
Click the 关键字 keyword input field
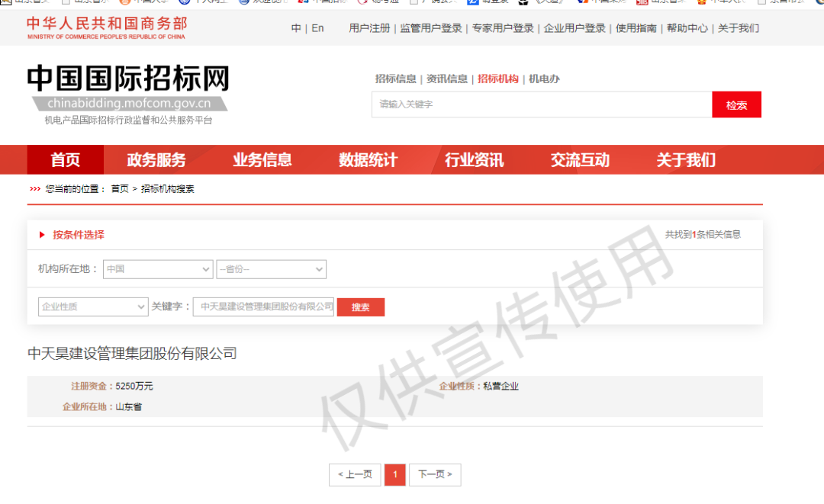coord(263,307)
